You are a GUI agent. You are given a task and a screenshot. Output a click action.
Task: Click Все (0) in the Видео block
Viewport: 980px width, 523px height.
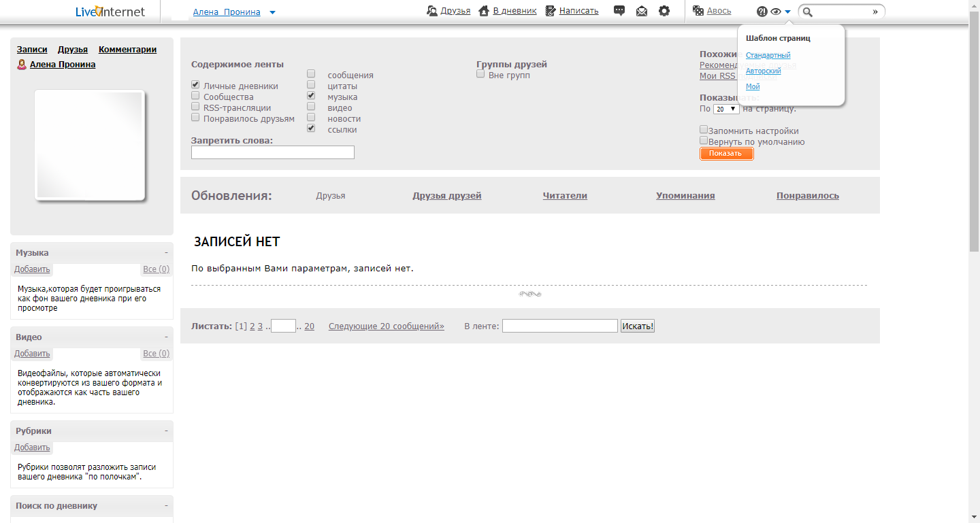click(x=156, y=354)
